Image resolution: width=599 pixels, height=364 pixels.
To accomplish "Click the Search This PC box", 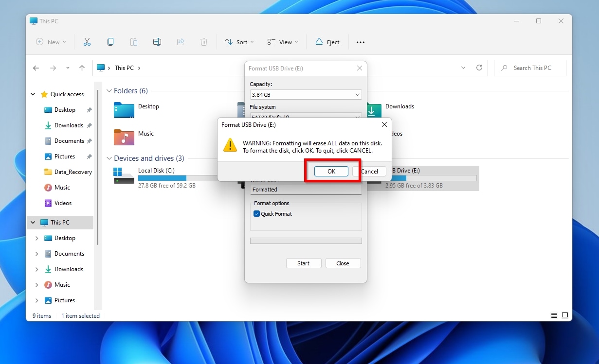I will click(x=530, y=68).
